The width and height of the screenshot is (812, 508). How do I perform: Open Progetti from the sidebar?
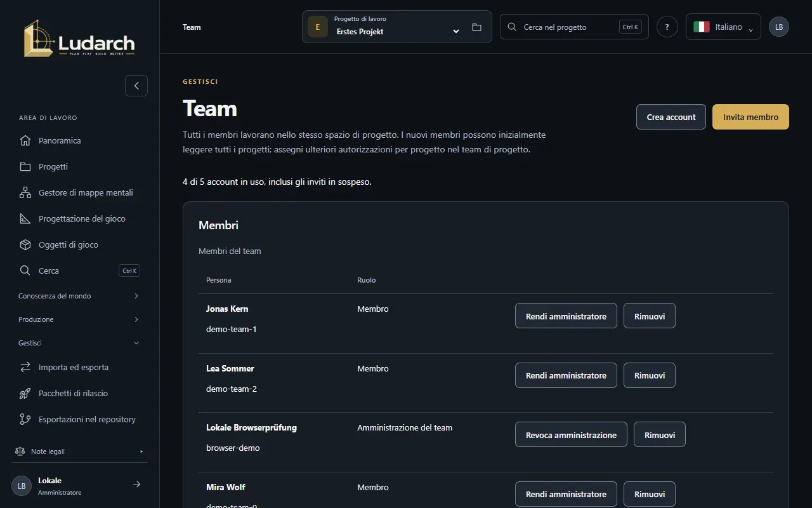click(x=79, y=166)
